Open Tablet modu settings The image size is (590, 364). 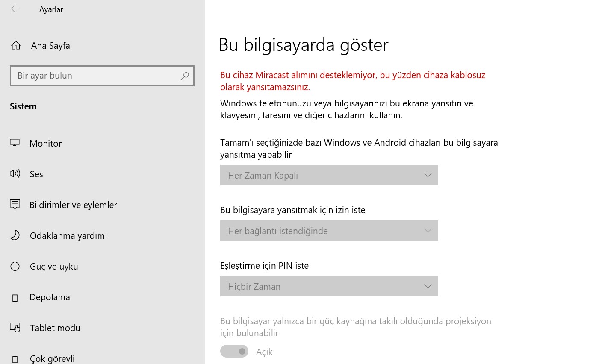(102, 328)
